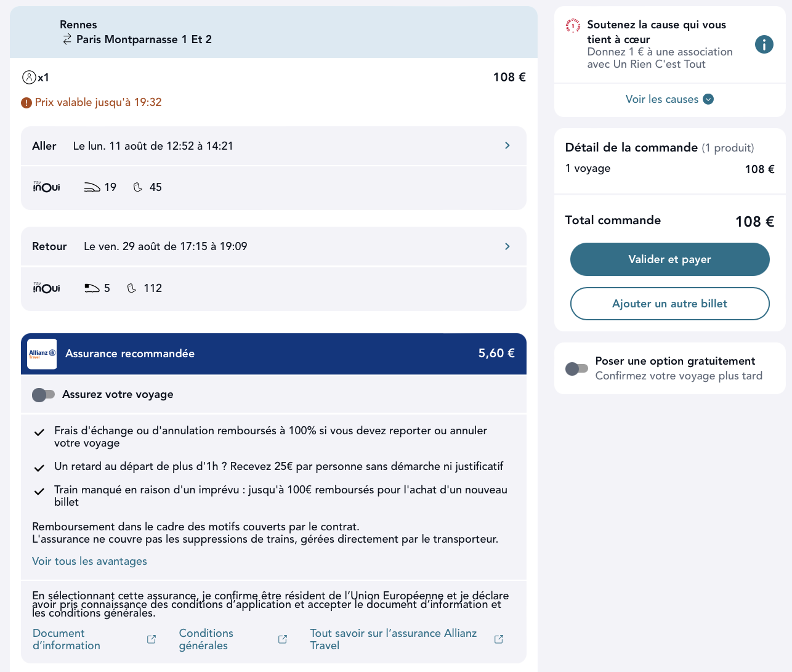Open Tout savoir sur l'assurance Allianz Travel
The width and height of the screenshot is (792, 672).
click(x=393, y=639)
